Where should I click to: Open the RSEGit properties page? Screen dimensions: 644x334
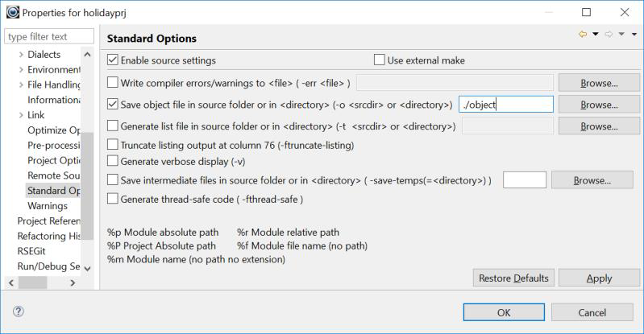(x=31, y=251)
